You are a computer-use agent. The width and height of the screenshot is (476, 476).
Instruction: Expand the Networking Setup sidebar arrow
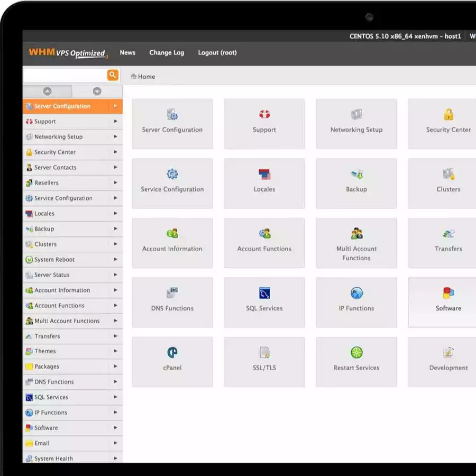[115, 136]
